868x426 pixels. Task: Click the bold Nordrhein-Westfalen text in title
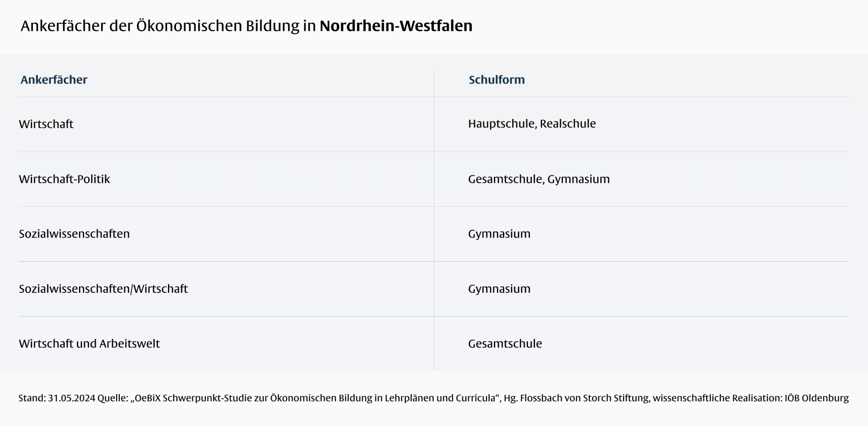(396, 26)
